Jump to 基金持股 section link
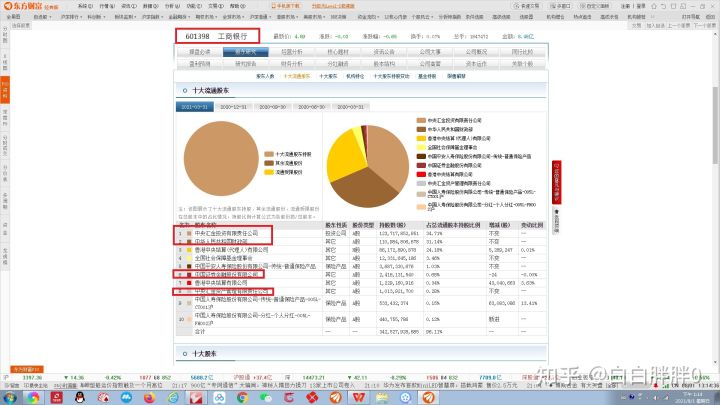 tap(427, 76)
